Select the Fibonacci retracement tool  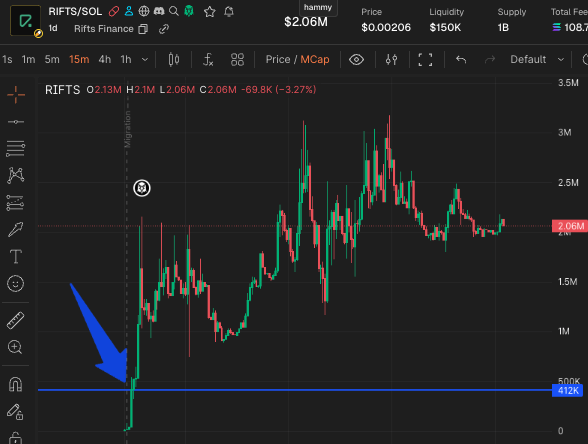click(16, 148)
